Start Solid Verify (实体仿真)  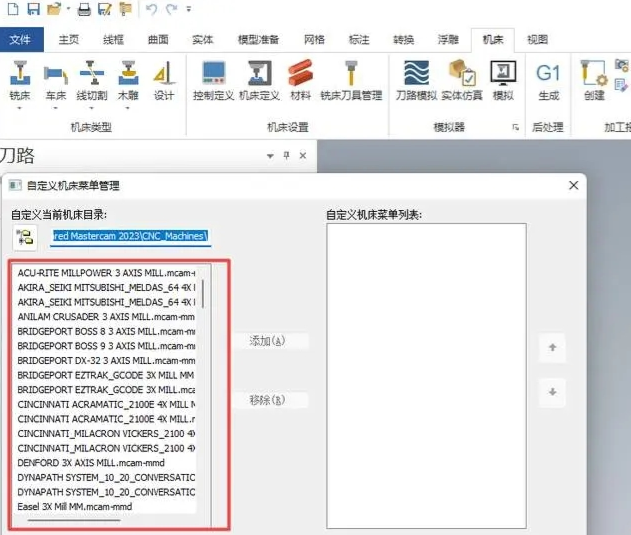[x=461, y=80]
